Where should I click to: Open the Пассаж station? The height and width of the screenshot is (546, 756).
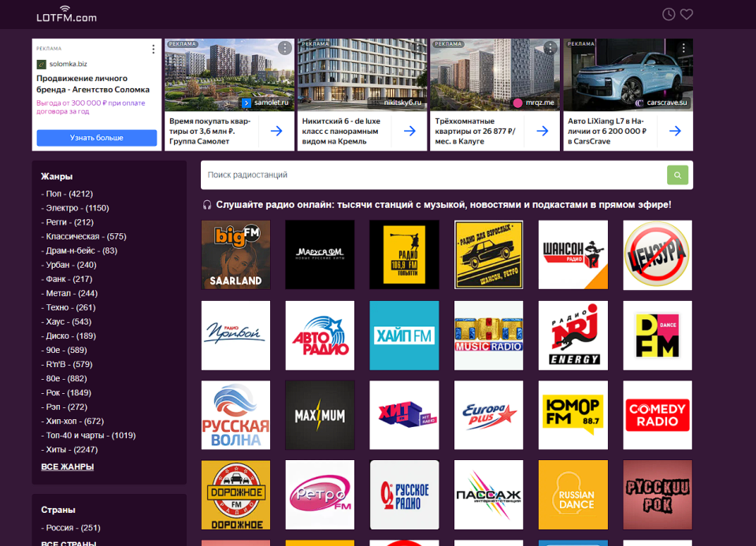488,495
